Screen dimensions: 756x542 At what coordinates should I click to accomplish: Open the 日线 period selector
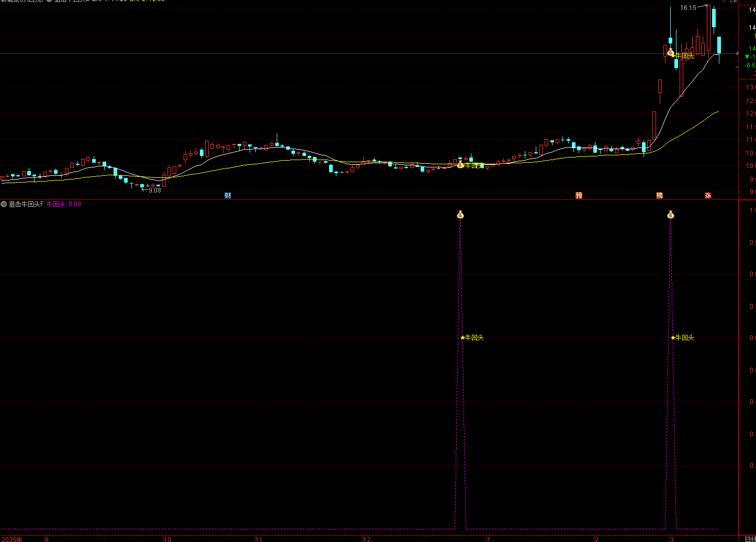pos(750,539)
